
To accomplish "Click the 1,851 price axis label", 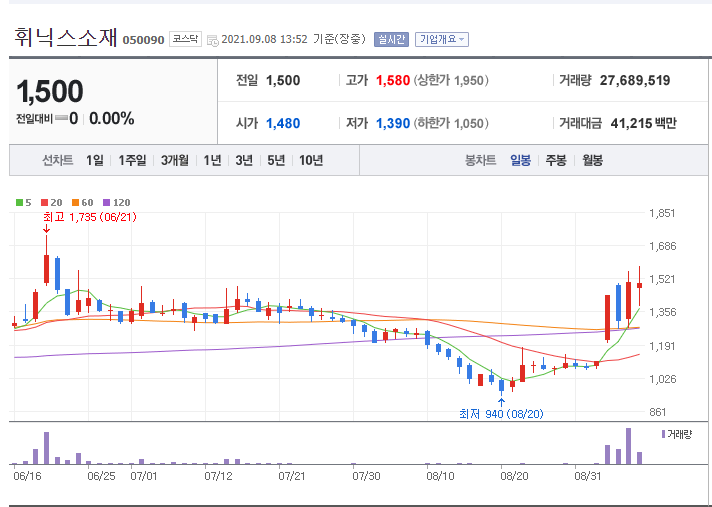I will [x=663, y=213].
